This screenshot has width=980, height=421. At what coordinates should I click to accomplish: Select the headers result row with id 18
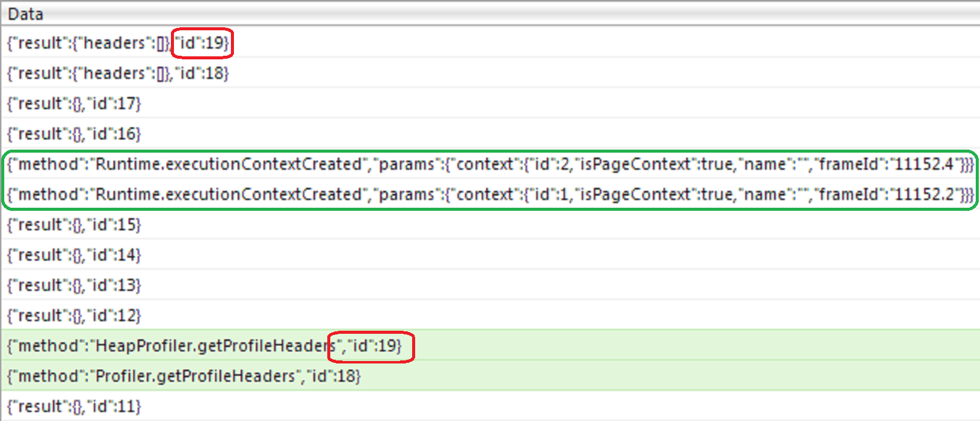490,73
